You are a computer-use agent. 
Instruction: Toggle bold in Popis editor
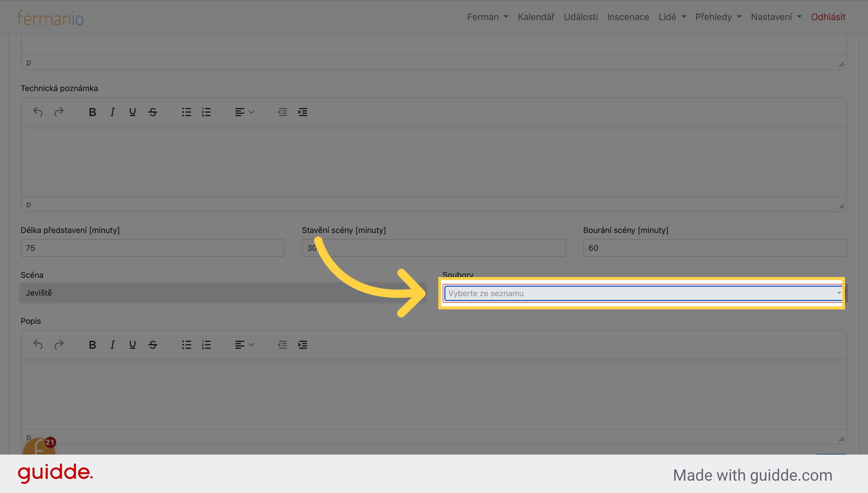coord(92,345)
